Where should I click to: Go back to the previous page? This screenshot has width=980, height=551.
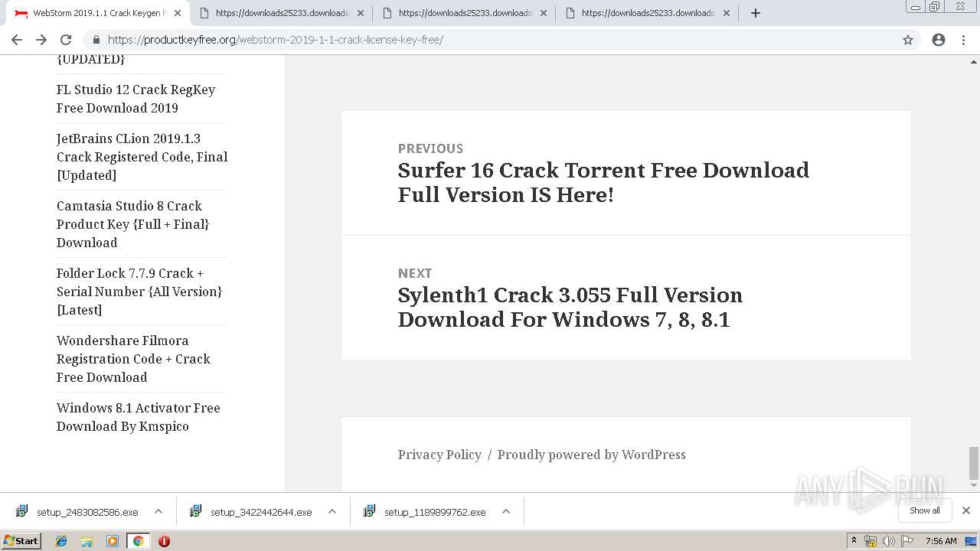point(17,40)
